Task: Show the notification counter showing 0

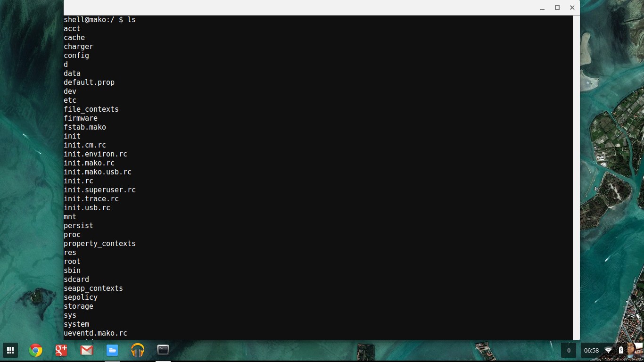Action: [569, 351]
